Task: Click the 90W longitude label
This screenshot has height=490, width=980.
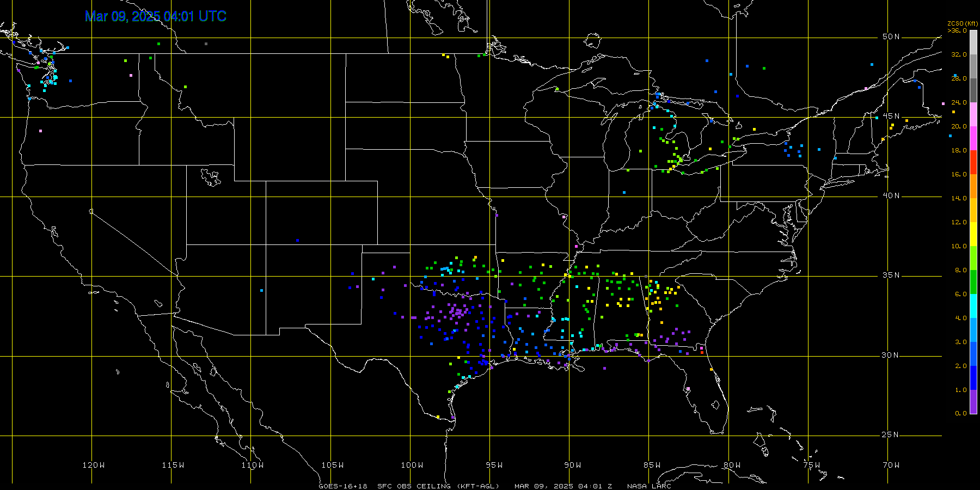Action: (573, 465)
